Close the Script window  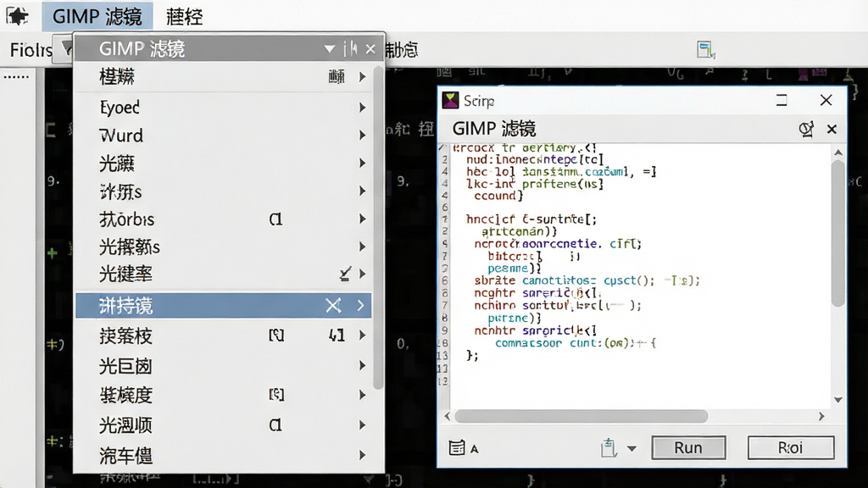tap(826, 100)
